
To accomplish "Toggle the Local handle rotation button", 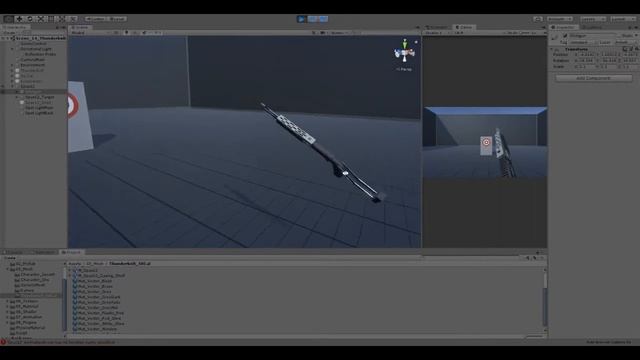I will click(x=118, y=19).
